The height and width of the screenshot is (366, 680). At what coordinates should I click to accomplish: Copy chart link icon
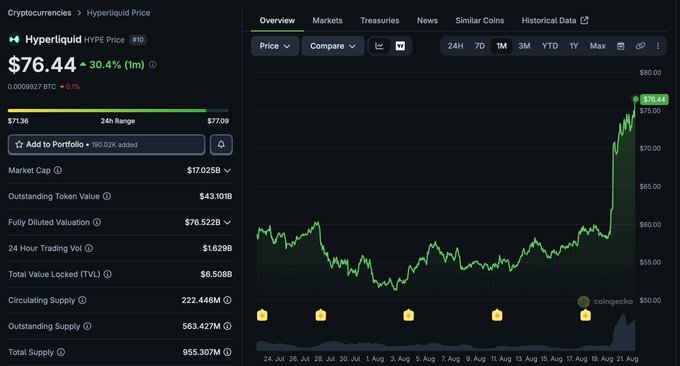(x=640, y=46)
